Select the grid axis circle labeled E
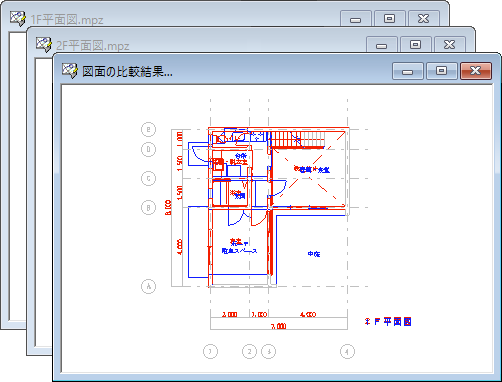Viewport: 502px width, 382px height. click(148, 129)
